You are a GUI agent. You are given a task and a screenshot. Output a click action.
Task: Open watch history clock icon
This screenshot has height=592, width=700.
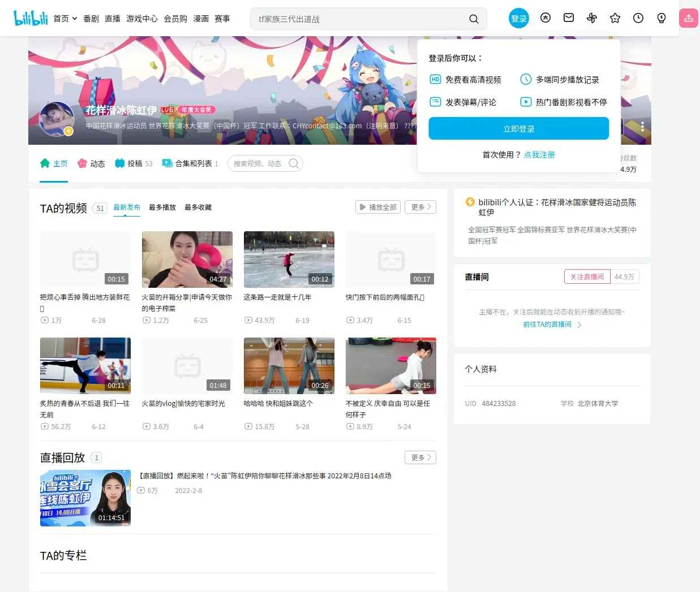[x=638, y=18]
